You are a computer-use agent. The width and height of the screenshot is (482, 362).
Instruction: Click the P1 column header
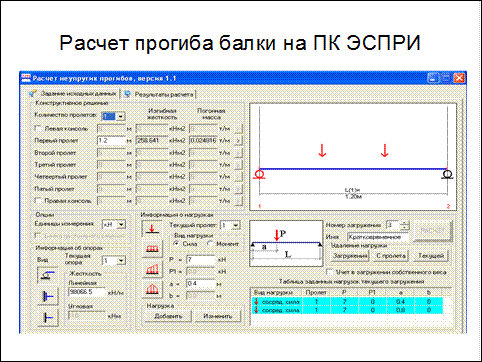coord(372,292)
